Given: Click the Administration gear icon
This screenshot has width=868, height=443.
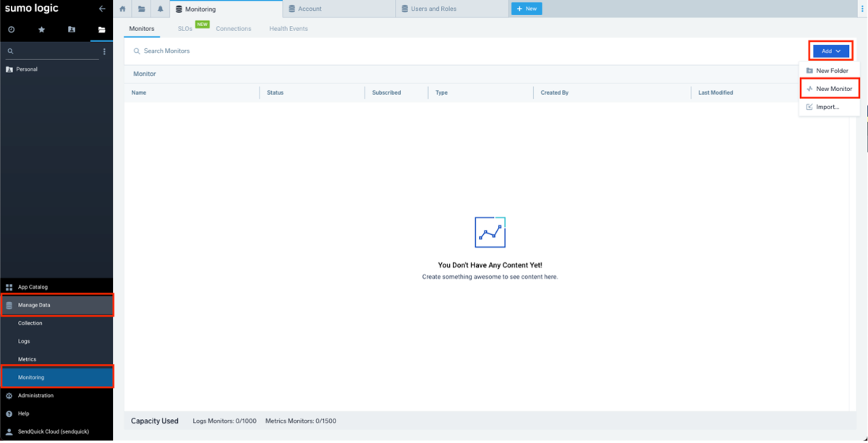Looking at the screenshot, I should pos(9,395).
